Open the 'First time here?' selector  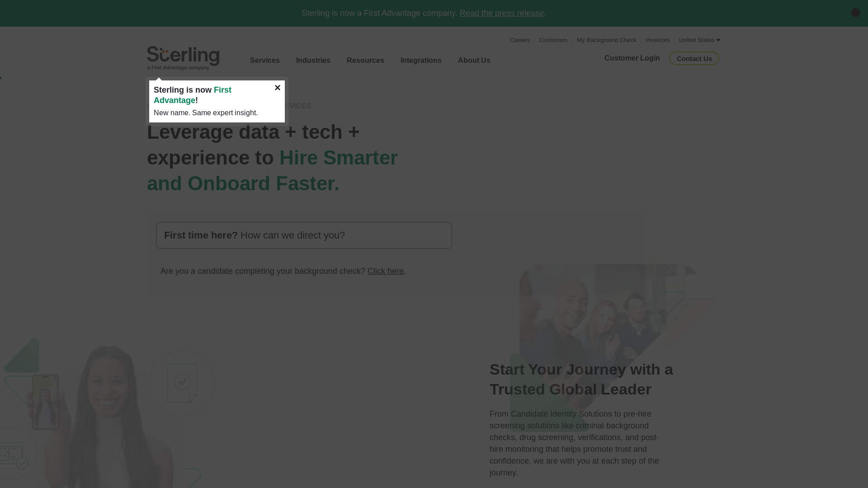coord(304,235)
